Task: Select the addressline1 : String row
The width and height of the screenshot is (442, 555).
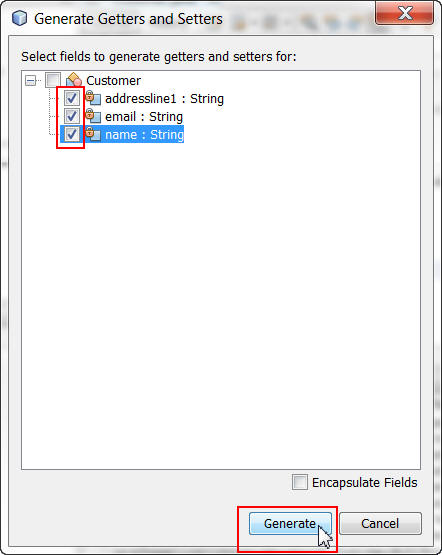Action: click(165, 98)
